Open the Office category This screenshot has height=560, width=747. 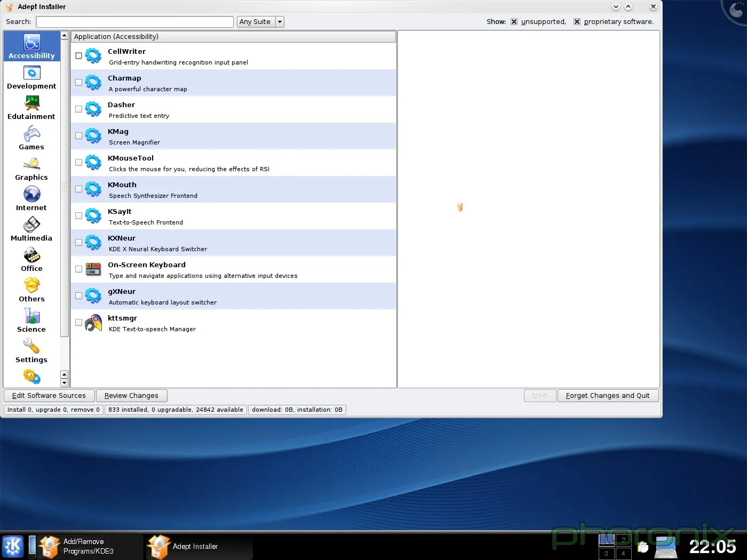31,260
